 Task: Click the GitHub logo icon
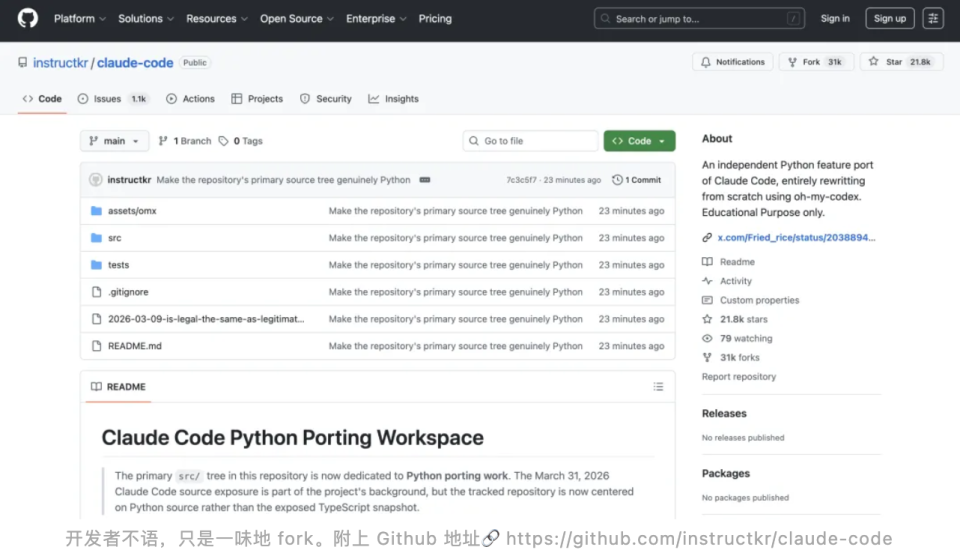(x=28, y=18)
